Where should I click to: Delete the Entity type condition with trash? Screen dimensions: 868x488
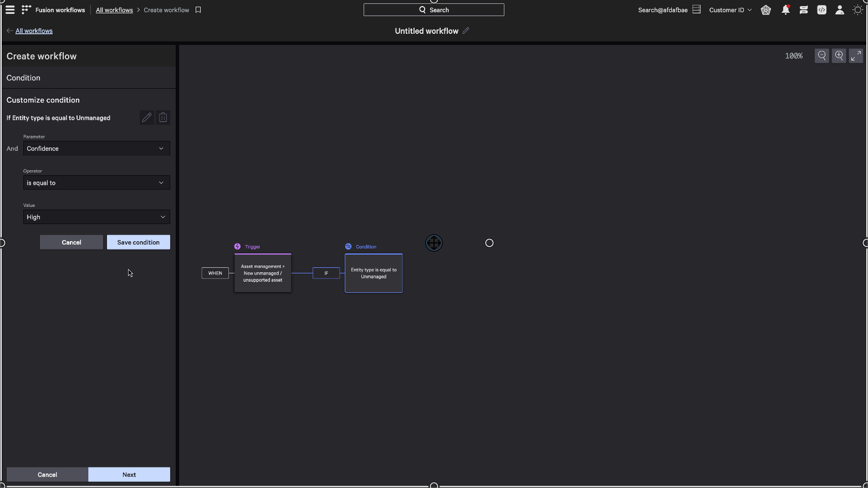click(163, 118)
